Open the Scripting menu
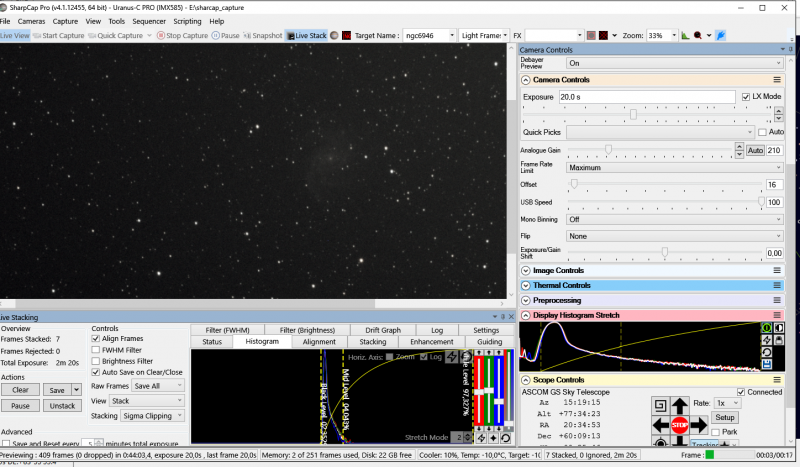This screenshot has height=467, width=800. pos(187,21)
